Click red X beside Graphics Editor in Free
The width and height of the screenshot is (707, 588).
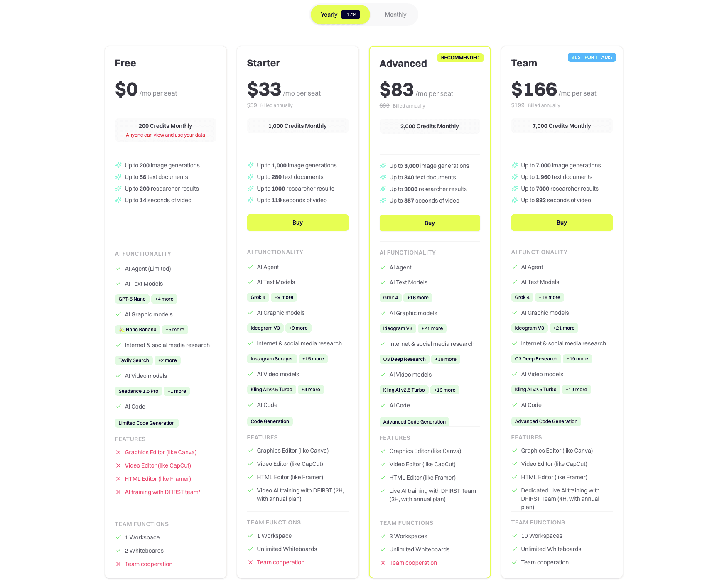(x=118, y=452)
